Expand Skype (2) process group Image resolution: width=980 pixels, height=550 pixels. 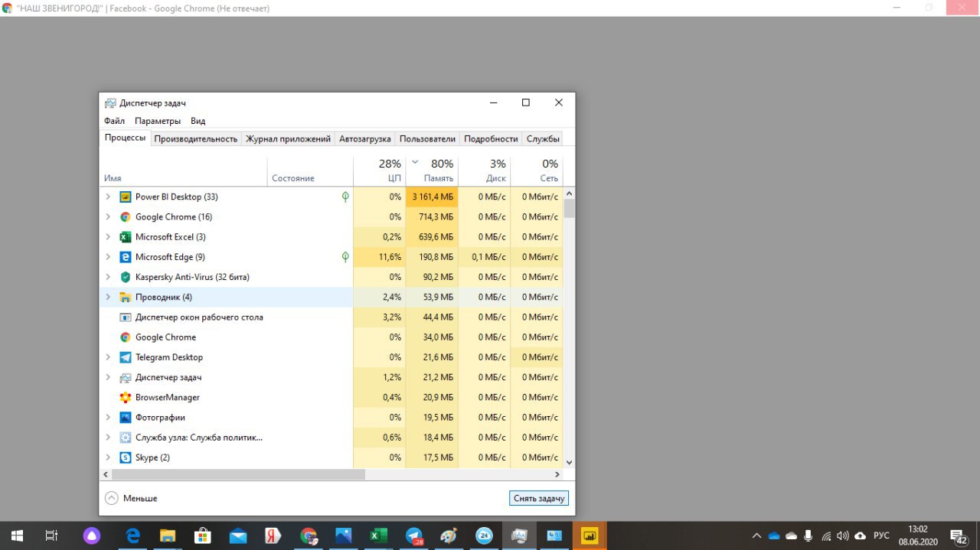108,457
